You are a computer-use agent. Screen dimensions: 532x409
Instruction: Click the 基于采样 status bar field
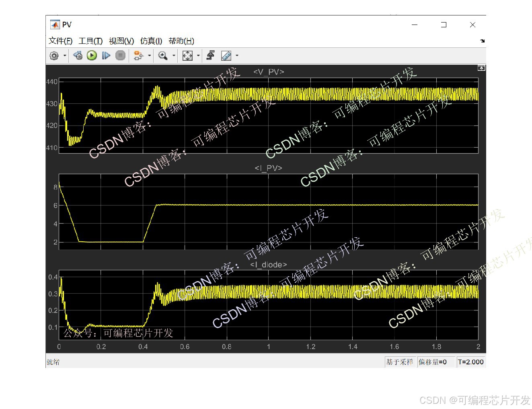[x=400, y=362]
